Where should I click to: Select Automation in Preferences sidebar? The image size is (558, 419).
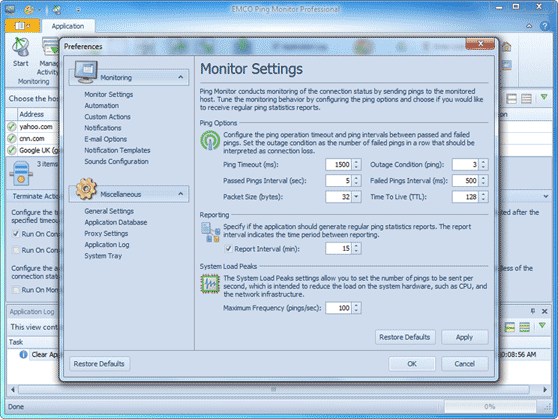[x=101, y=105]
